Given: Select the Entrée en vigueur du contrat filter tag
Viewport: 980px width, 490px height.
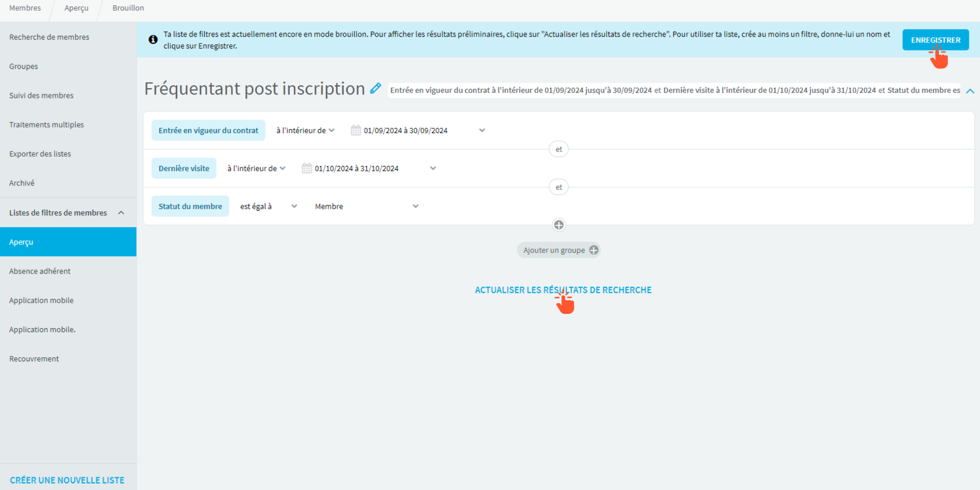Looking at the screenshot, I should click(x=208, y=130).
